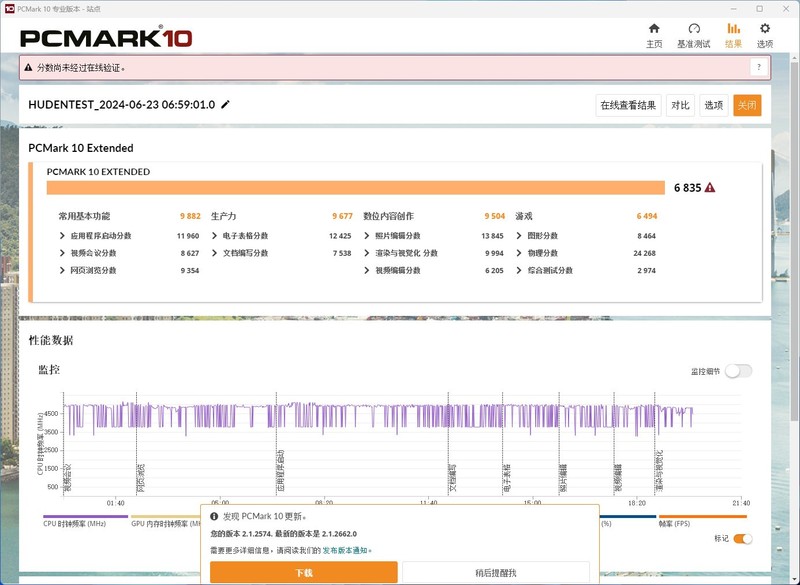Expand 应用程序启动分数 row

click(62, 236)
